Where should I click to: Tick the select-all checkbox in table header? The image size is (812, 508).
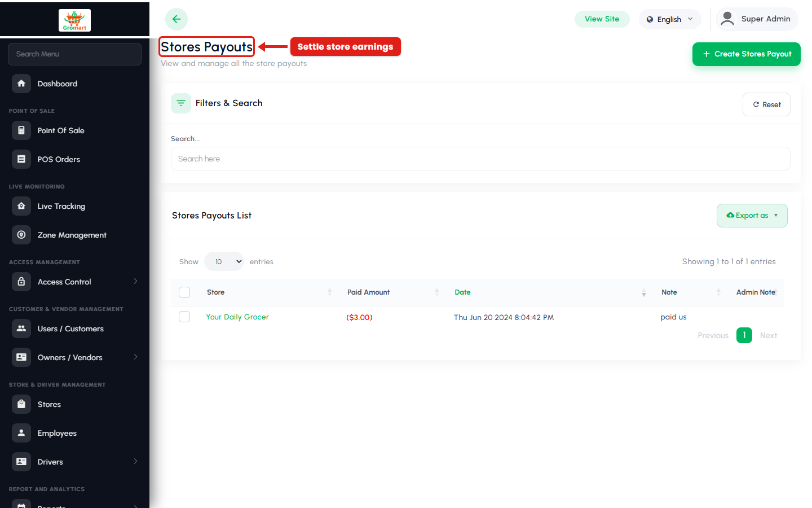184,292
